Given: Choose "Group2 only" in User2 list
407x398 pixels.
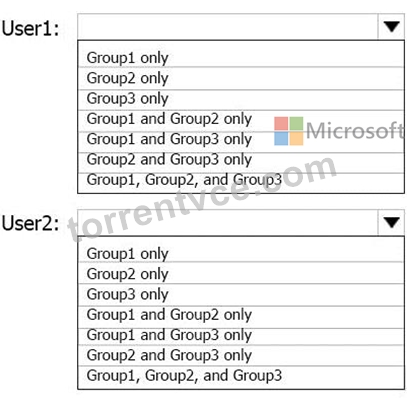Looking at the screenshot, I should [241, 273].
